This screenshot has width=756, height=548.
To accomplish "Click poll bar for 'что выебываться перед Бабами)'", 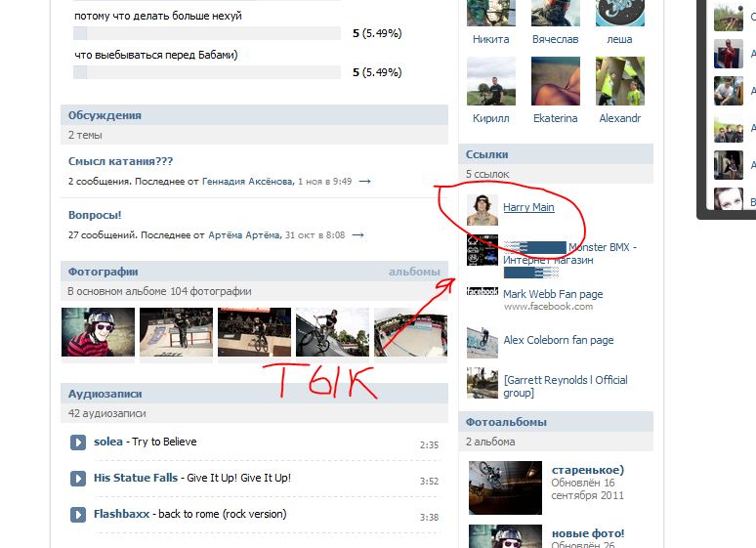I will (x=207, y=72).
